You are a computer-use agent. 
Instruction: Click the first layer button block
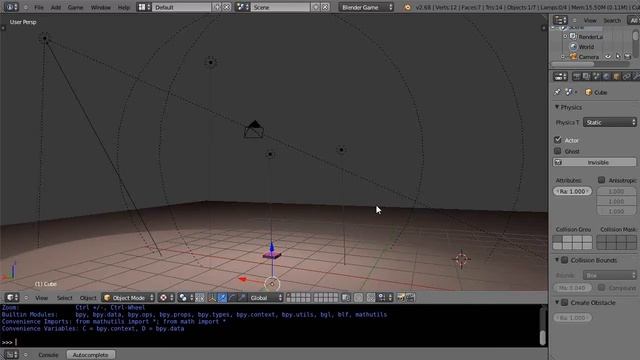coord(298,298)
